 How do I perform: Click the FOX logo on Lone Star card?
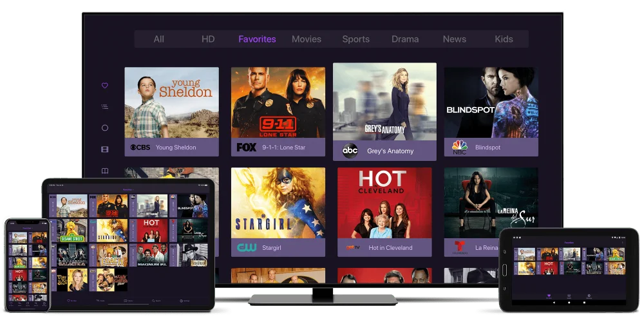pos(247,147)
